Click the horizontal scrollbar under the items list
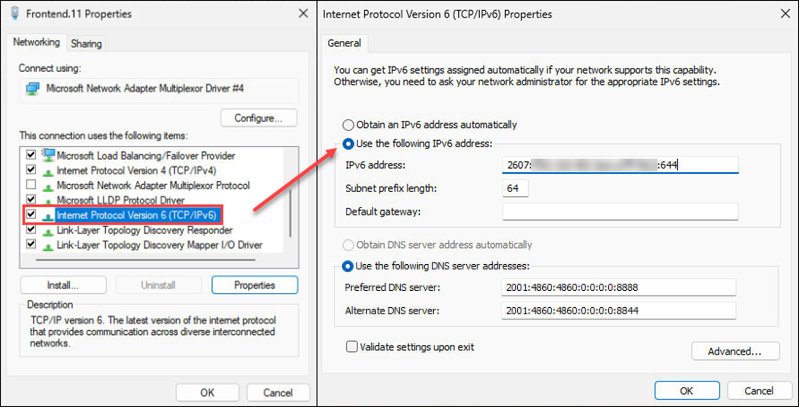 point(145,260)
